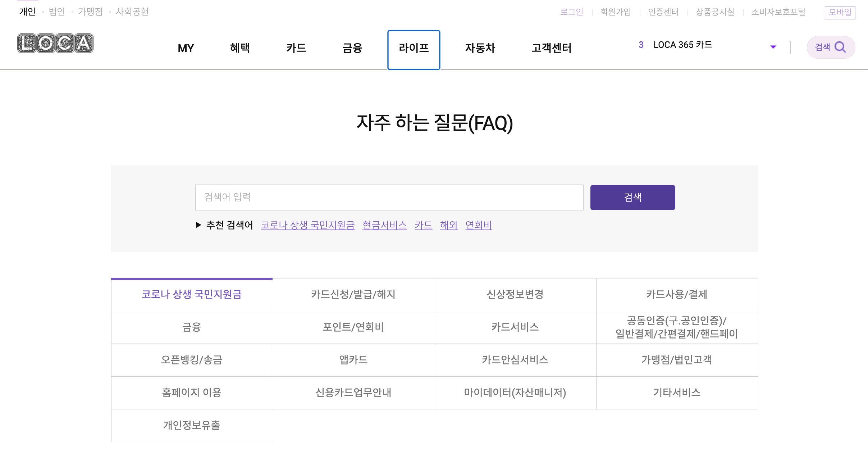Switch to the 포인트/연회비 category

[x=353, y=327]
